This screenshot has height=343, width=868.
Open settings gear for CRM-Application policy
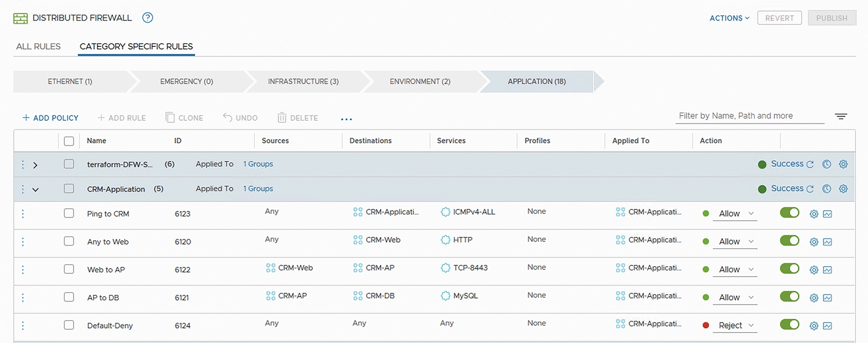pos(843,189)
